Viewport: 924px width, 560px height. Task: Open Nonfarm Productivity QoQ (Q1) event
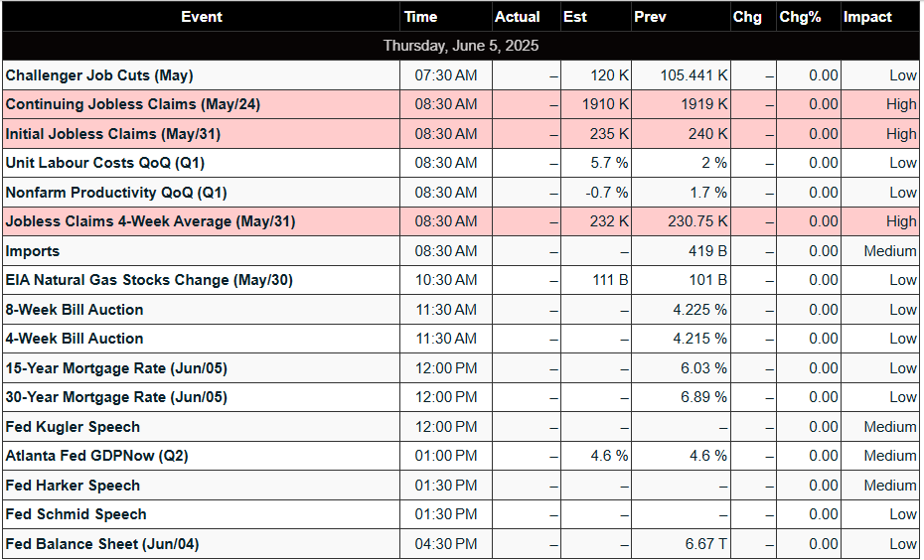coord(116,193)
